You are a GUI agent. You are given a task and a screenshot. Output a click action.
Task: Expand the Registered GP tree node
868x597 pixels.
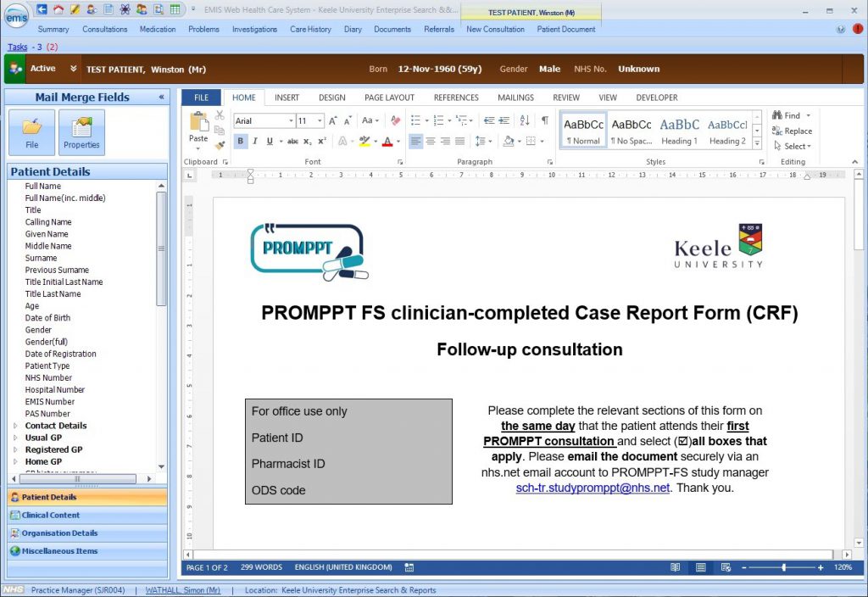click(x=15, y=449)
